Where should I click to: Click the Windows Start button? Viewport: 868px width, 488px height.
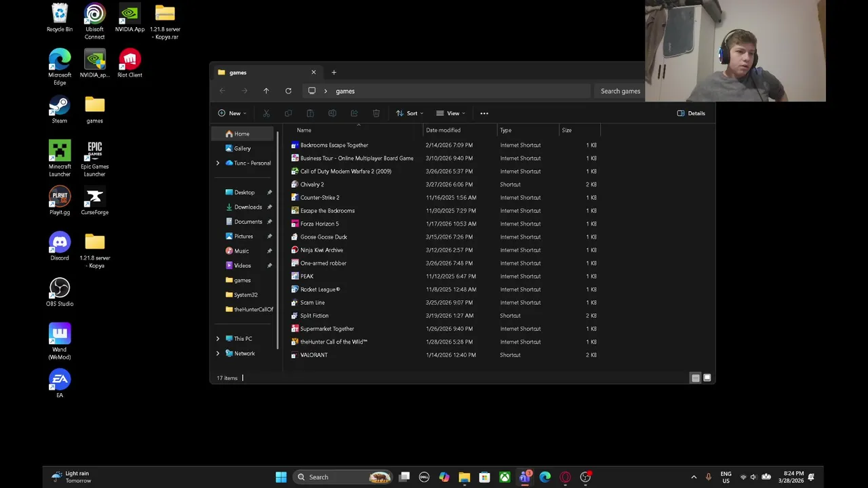click(x=281, y=477)
